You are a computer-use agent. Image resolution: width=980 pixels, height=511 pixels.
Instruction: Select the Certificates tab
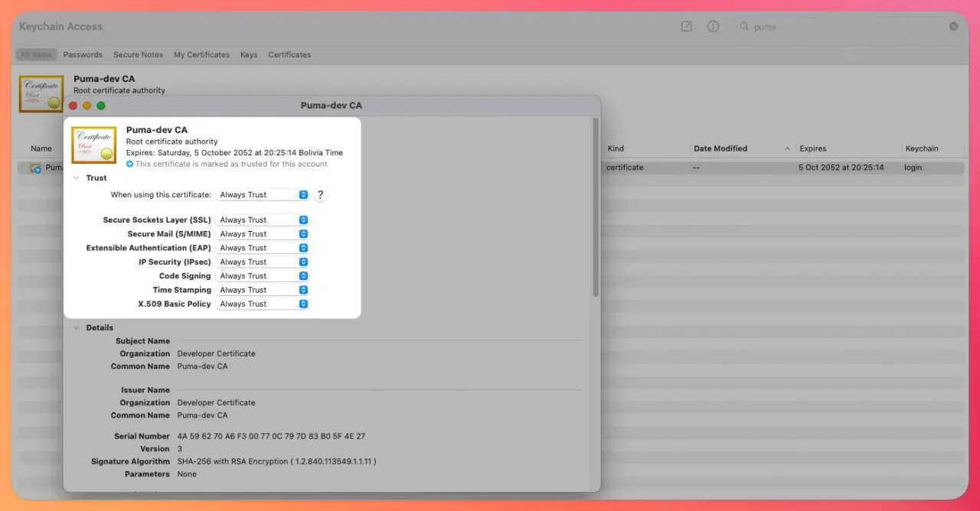pos(289,54)
